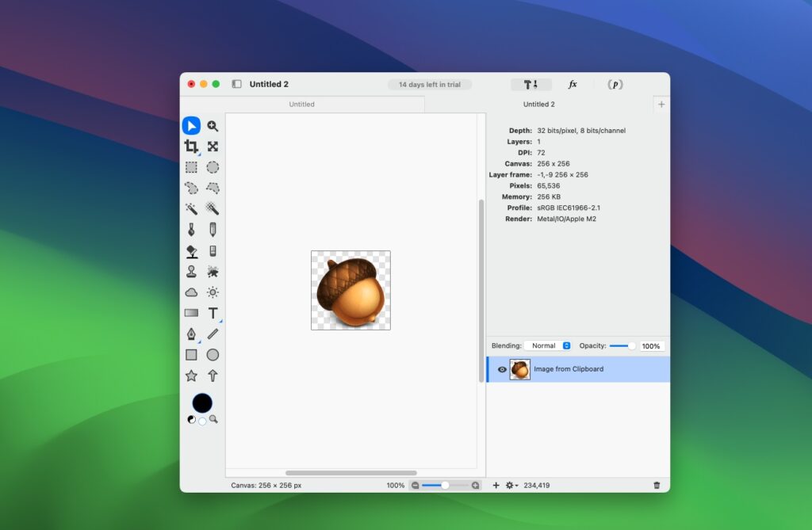812x530 pixels.
Task: Select the Crop tool
Action: 190,146
